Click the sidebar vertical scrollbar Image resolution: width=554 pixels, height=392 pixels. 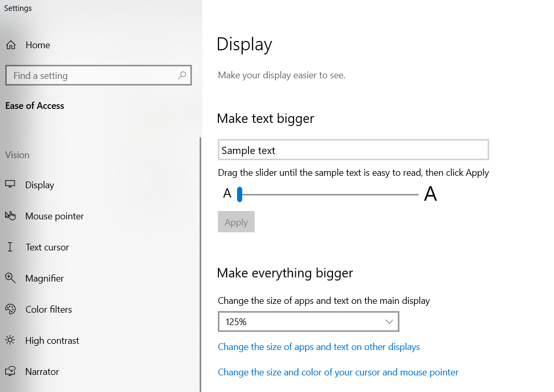click(200, 265)
